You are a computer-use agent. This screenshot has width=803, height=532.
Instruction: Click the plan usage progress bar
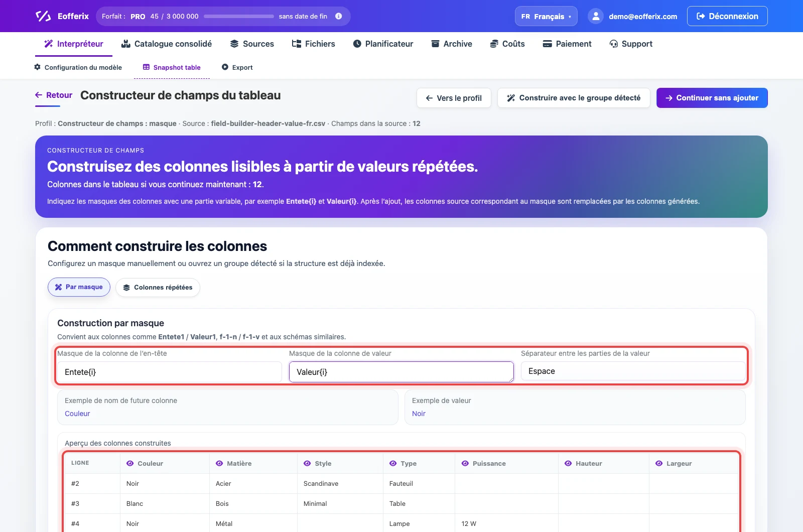[239, 16]
